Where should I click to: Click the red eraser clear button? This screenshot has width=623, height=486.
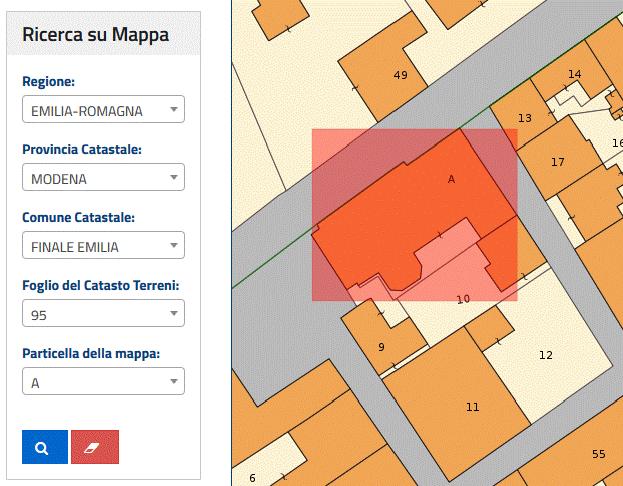(95, 447)
